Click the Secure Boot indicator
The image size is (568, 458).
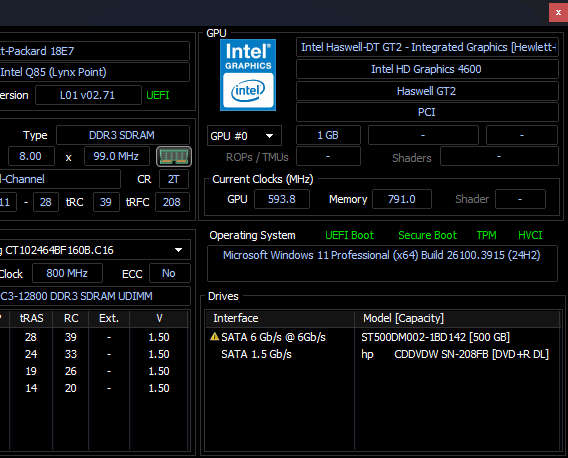(427, 236)
